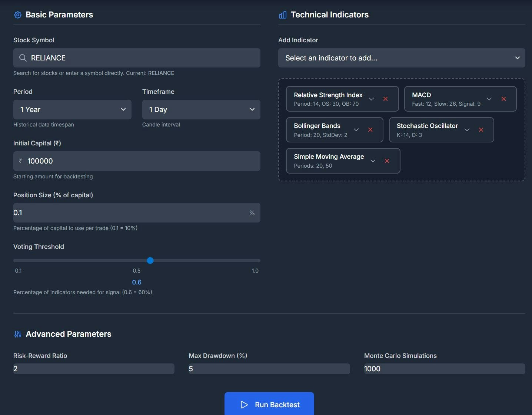532x415 pixels.
Task: Remove the Simple Moving Average indicator
Action: pyautogui.click(x=387, y=161)
